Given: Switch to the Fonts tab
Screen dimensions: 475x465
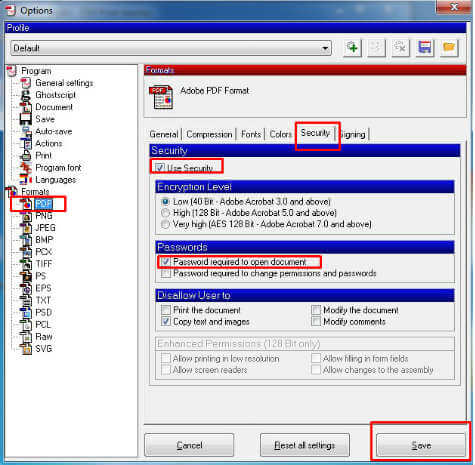Looking at the screenshot, I should click(x=251, y=134).
